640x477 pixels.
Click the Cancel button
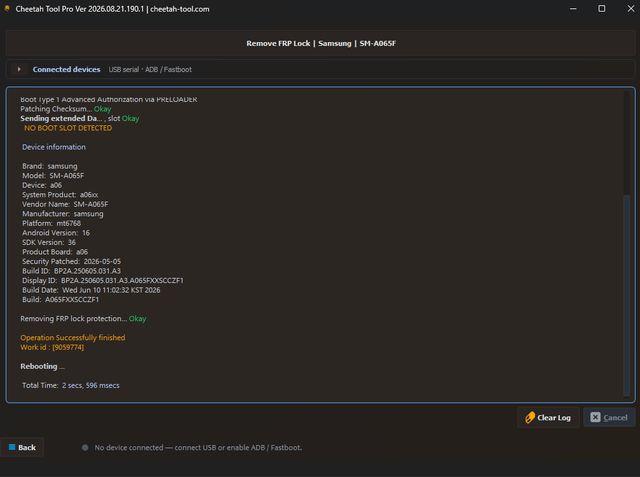pyautogui.click(x=609, y=417)
